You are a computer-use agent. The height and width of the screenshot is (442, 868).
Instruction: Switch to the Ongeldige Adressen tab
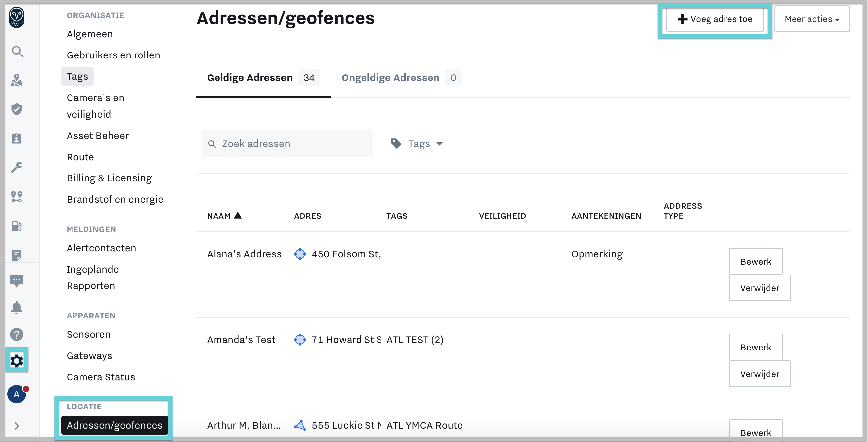[x=401, y=78]
